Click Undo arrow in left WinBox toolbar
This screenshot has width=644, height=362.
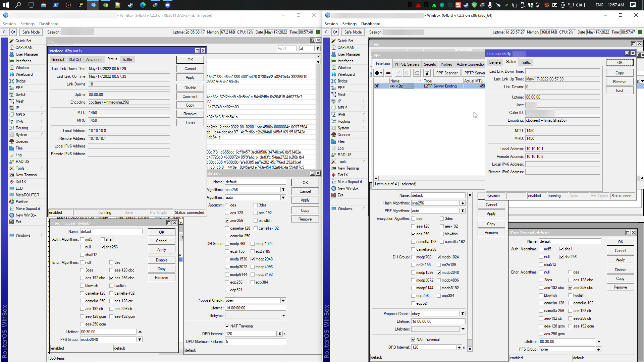coord(5,32)
